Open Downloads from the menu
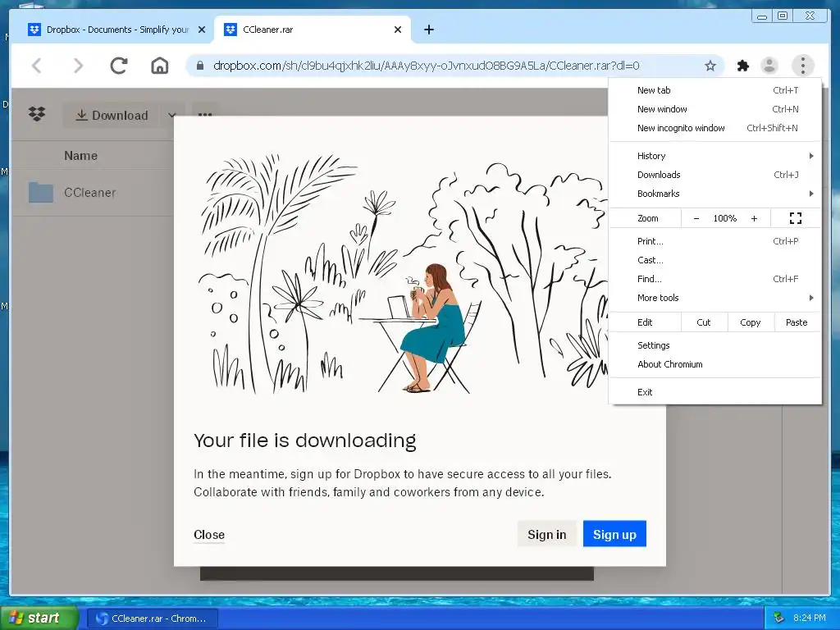 pos(715,175)
